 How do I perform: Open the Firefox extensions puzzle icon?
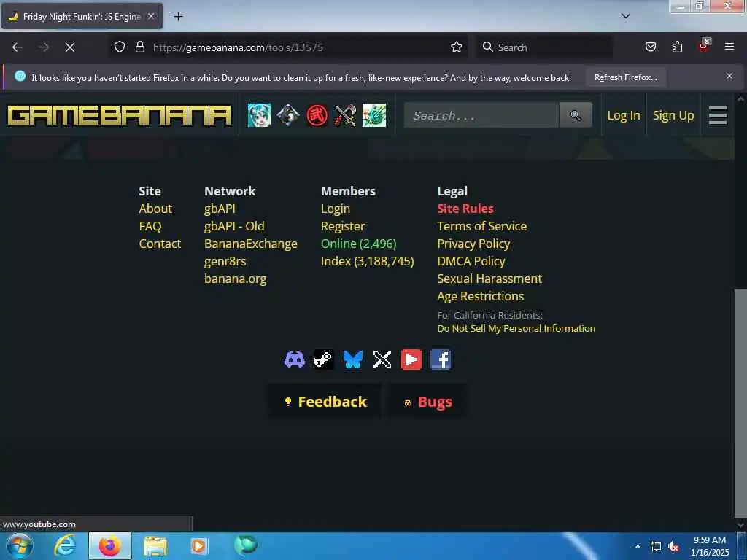(x=677, y=47)
